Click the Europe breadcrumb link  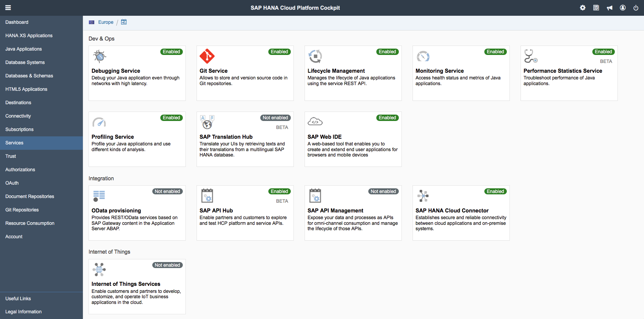(x=106, y=22)
